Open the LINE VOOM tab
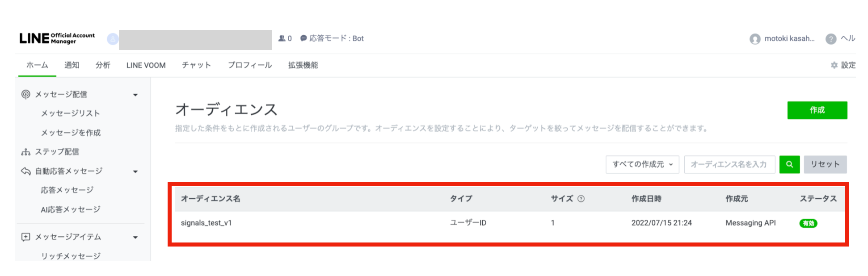 (x=146, y=65)
